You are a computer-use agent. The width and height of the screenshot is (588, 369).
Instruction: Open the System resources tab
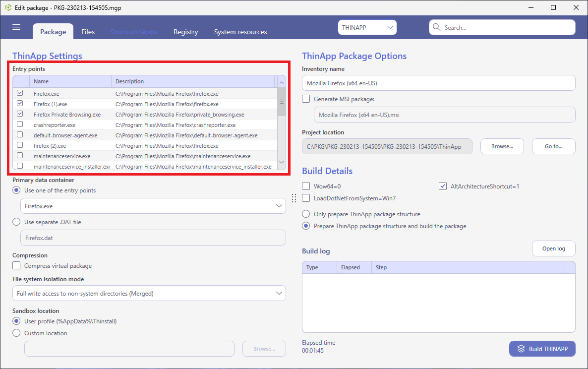[x=240, y=32]
